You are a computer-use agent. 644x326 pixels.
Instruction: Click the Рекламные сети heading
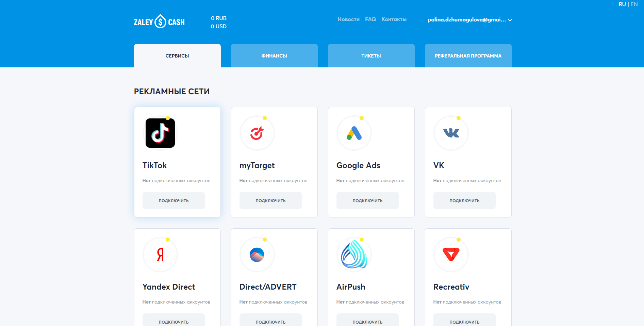point(172,92)
